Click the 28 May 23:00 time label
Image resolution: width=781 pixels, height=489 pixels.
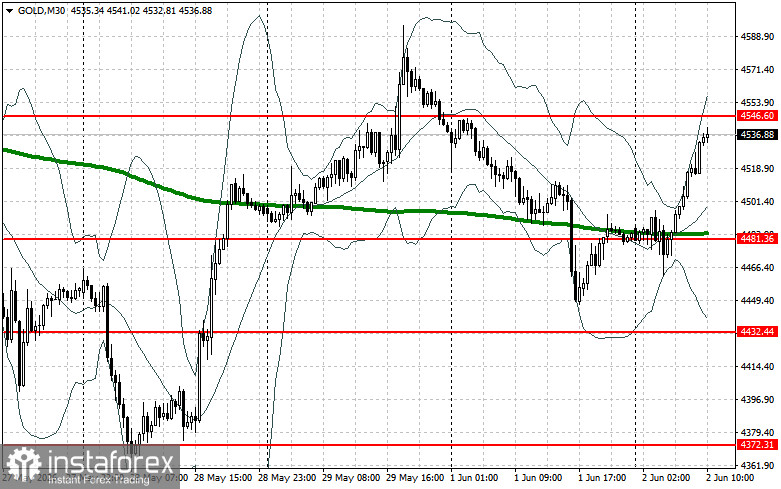[286, 478]
